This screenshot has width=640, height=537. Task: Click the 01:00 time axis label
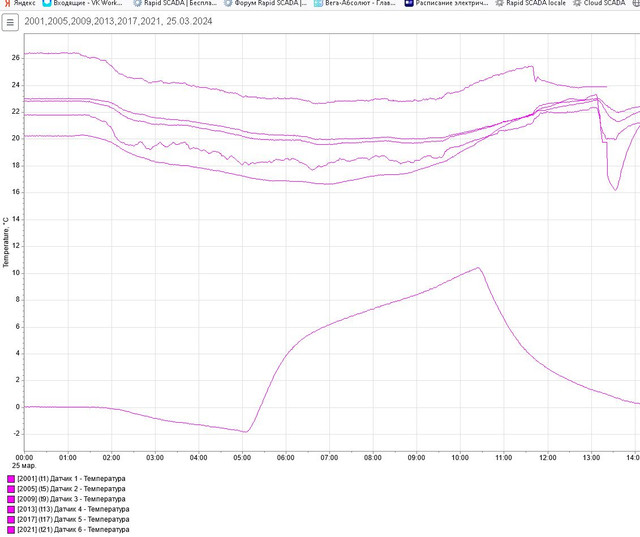(x=68, y=458)
